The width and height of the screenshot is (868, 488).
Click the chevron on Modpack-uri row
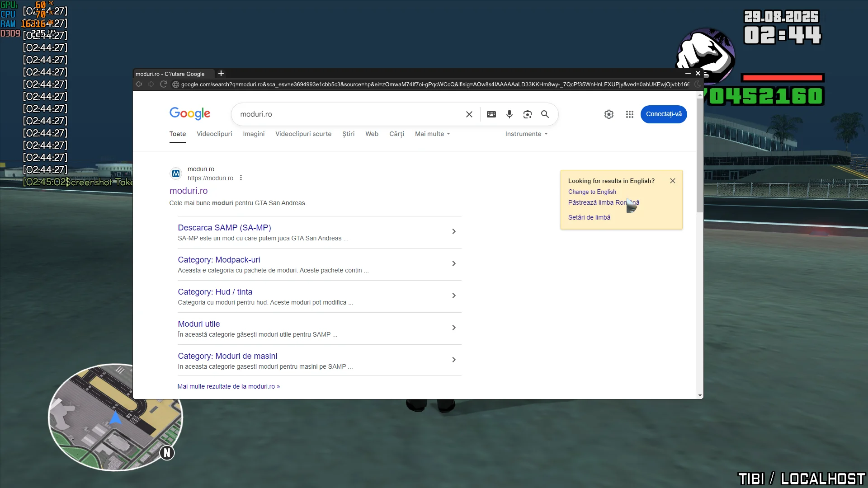point(454,263)
